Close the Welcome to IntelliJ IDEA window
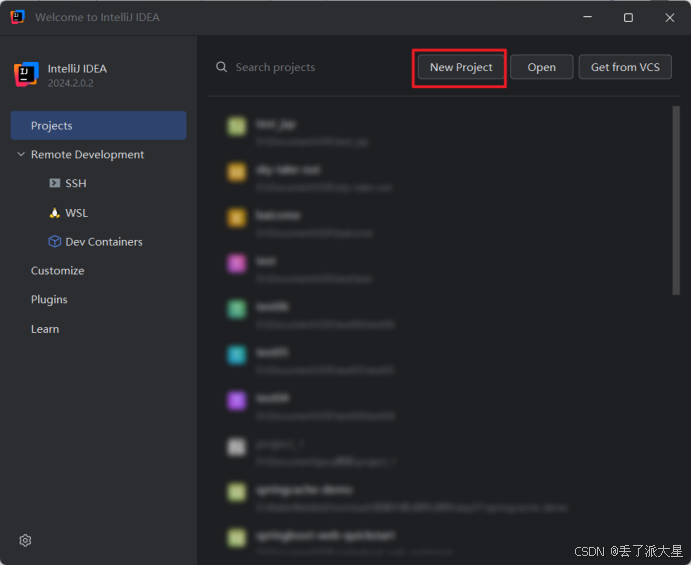 click(669, 17)
